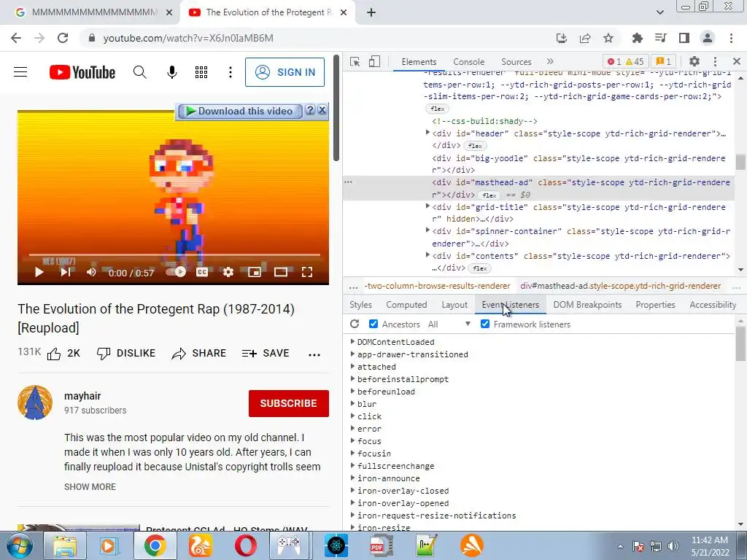Expand the iron-announce listener
747x560 pixels.
tap(352, 478)
